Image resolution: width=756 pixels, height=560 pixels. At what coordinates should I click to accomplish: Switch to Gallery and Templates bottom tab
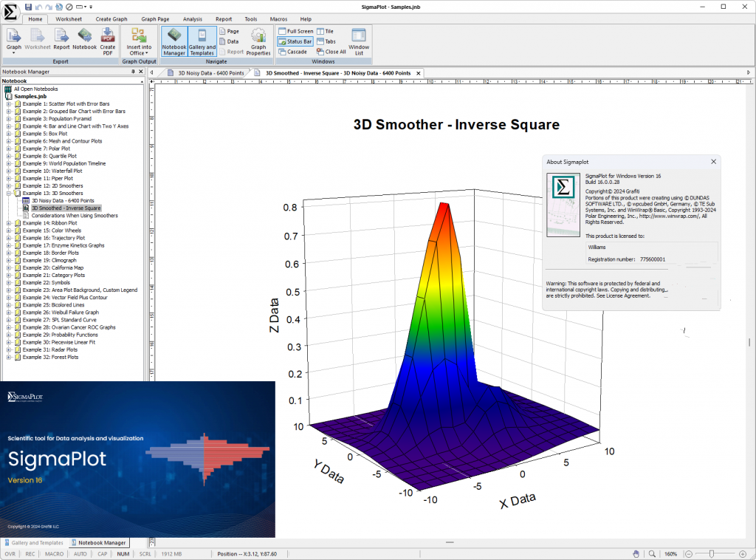[34, 542]
